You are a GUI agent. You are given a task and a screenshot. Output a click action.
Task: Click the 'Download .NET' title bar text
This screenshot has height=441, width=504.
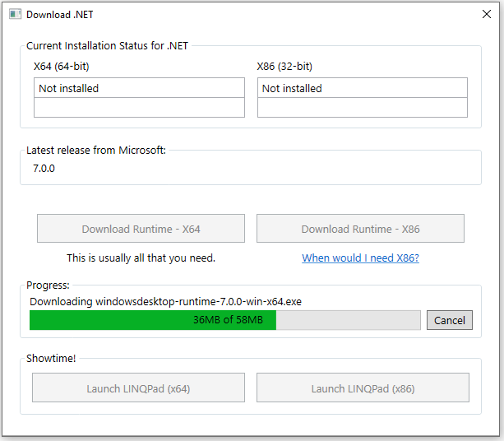pos(59,15)
